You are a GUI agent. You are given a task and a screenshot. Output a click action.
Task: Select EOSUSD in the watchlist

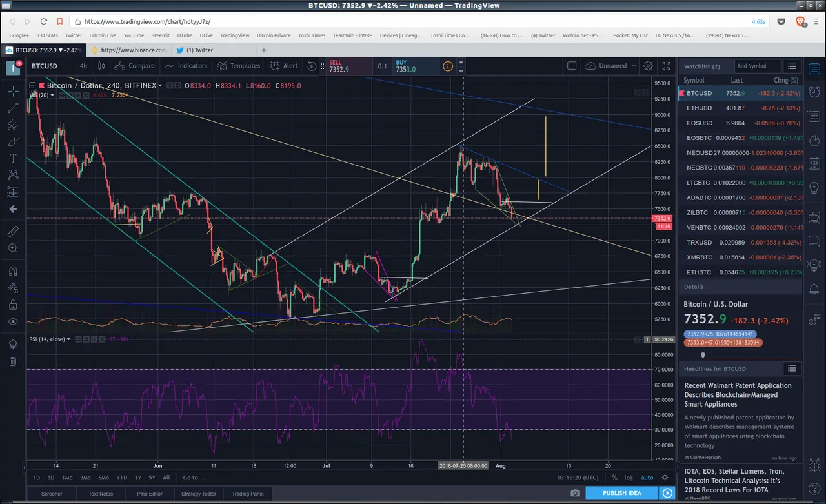741,123
